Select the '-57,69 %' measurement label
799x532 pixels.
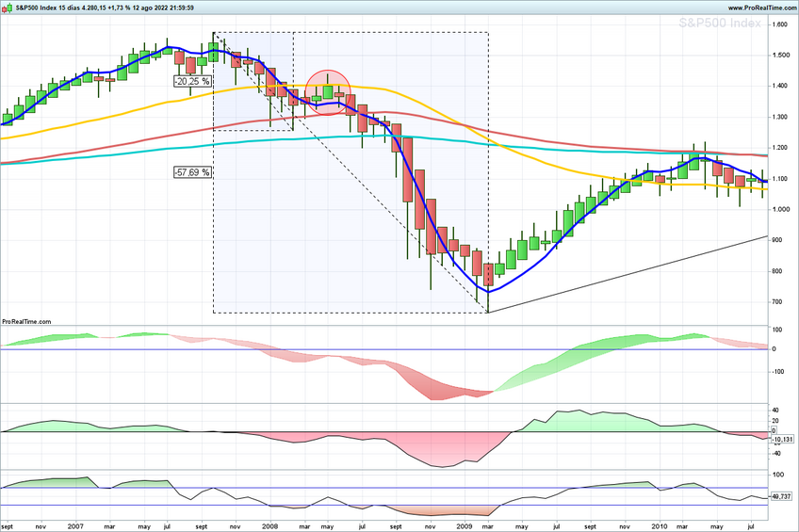(192, 172)
